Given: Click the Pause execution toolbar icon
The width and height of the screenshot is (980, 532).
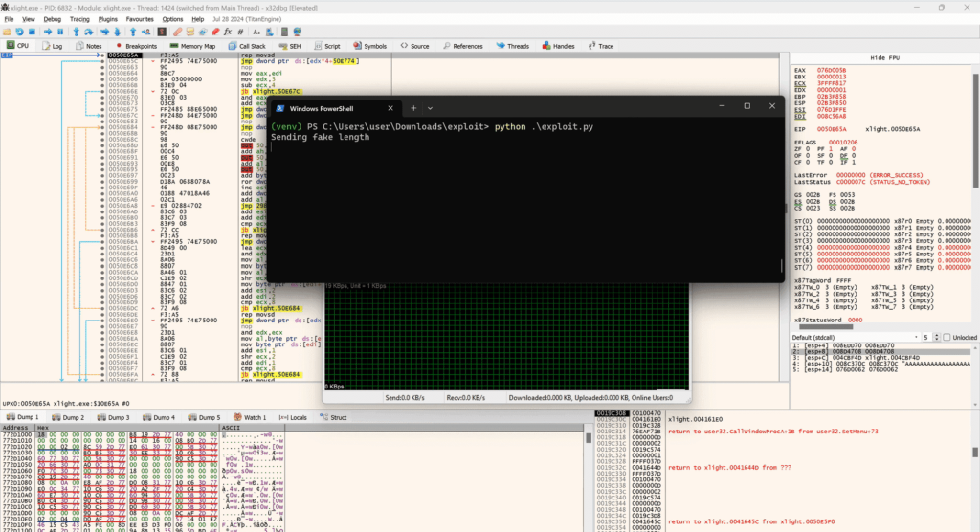Looking at the screenshot, I should (60, 32).
